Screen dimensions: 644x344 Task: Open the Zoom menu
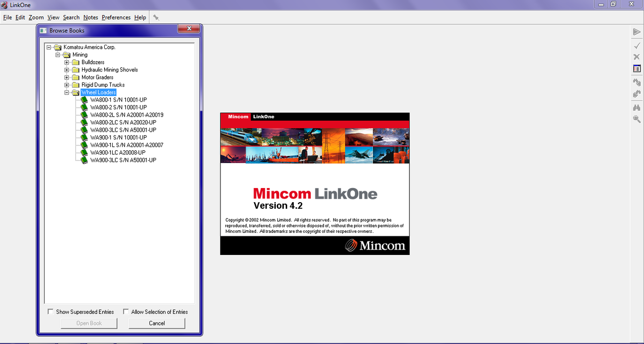tap(36, 18)
